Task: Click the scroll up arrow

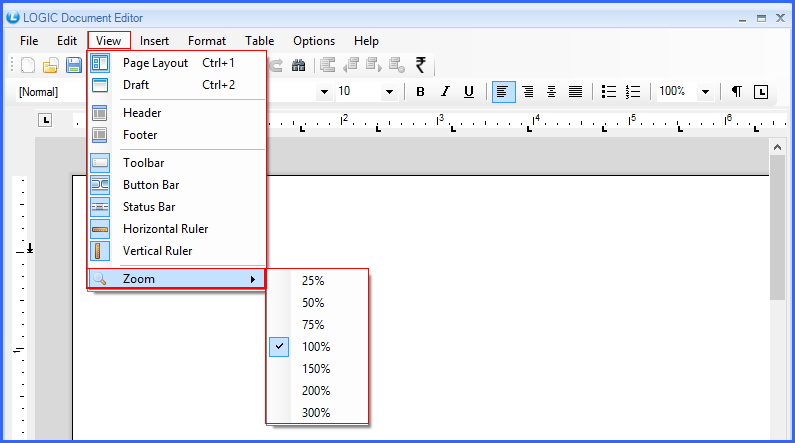Action: coord(777,147)
